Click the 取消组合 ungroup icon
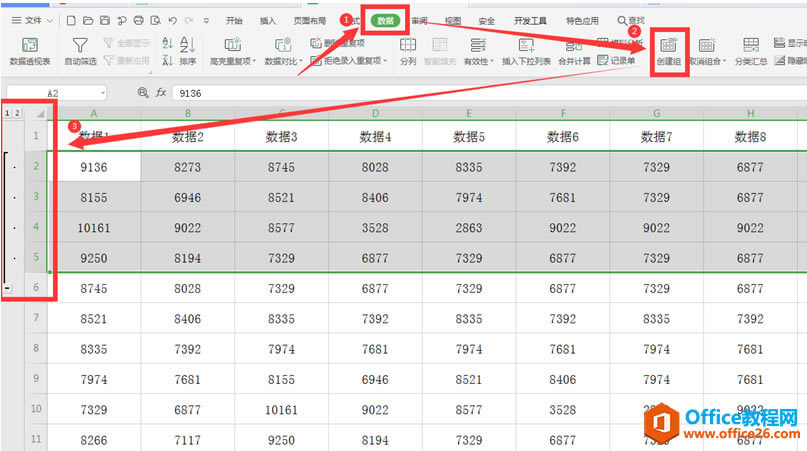 click(x=707, y=45)
